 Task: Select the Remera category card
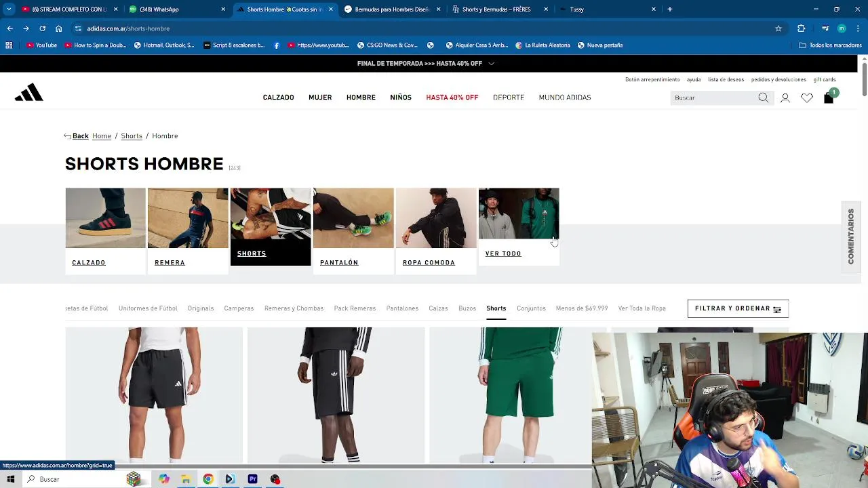[x=188, y=230]
